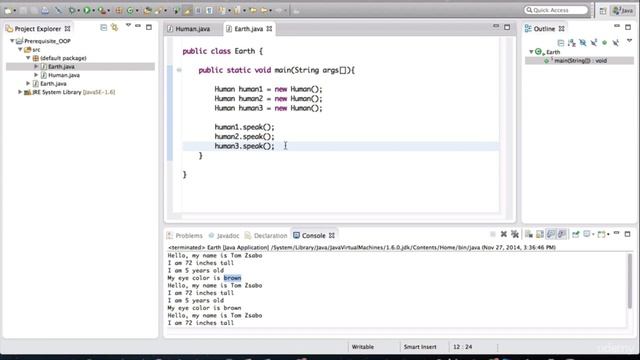Click the Clear Console icon
This screenshot has width=640, height=360.
(x=529, y=234)
